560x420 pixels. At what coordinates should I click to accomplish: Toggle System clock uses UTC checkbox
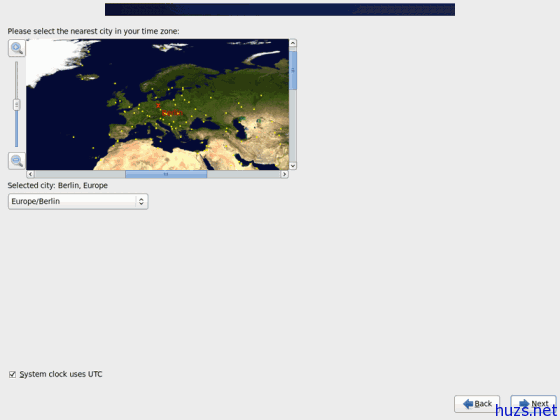click(12, 374)
